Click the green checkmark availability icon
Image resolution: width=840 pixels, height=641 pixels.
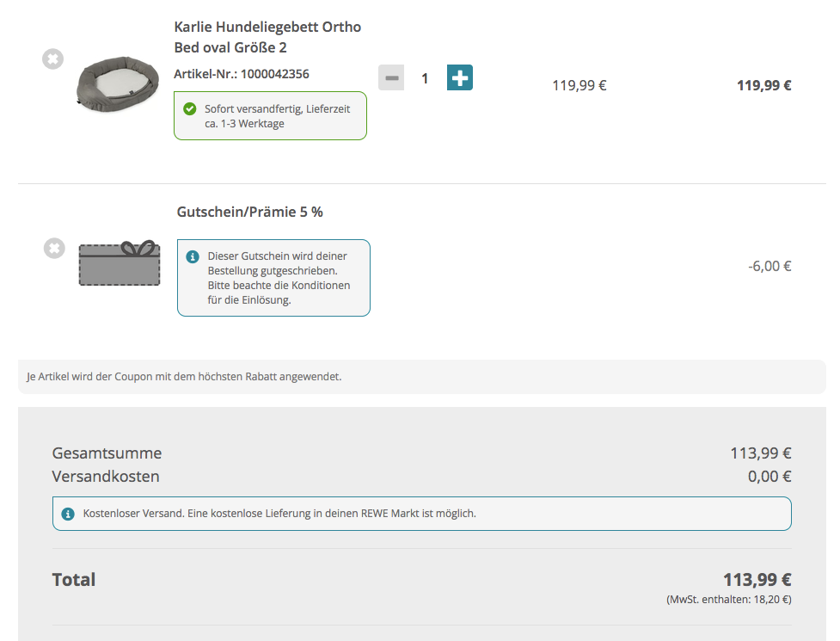[190, 109]
